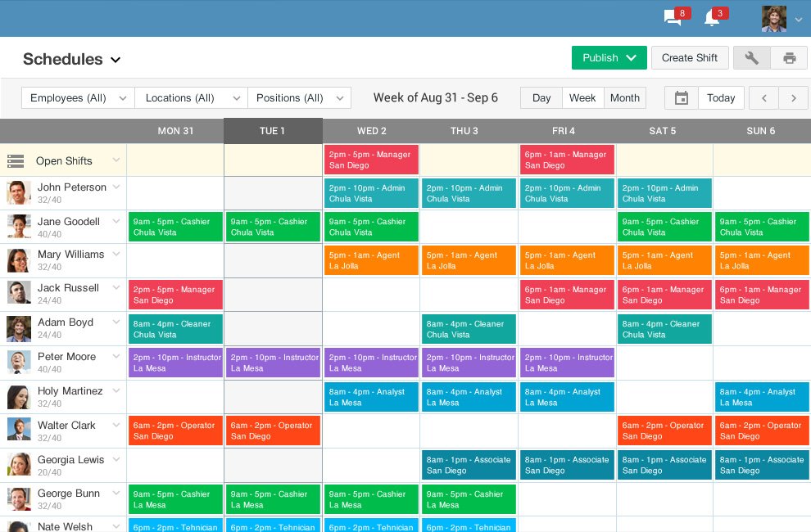Go to previous week with left arrow
Viewport: 811px width, 532px height.
[763, 97]
